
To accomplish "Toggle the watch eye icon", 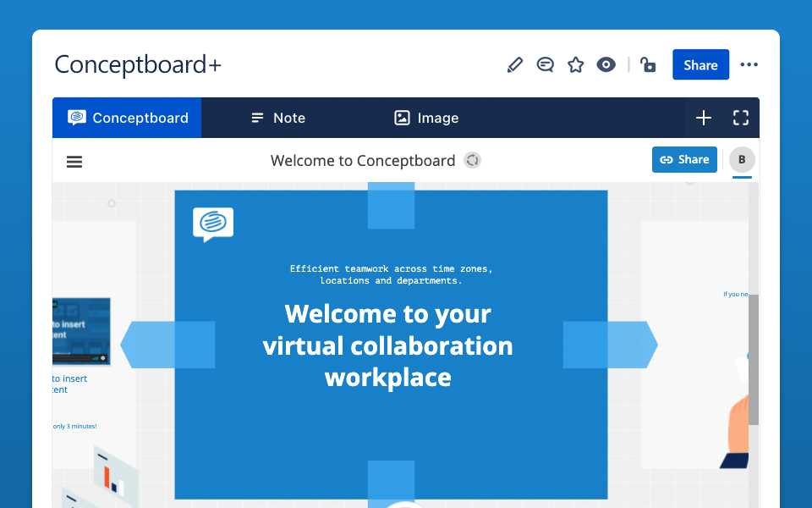I will click(606, 65).
